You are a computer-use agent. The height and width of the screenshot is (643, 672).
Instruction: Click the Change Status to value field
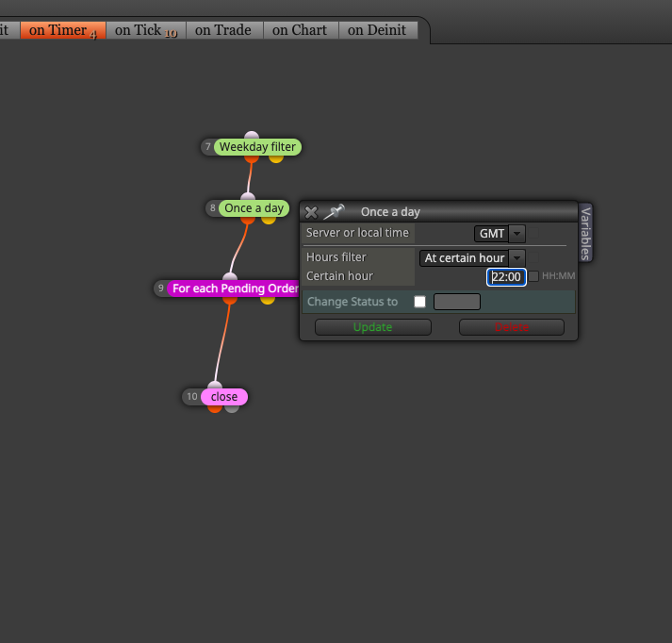coord(457,302)
